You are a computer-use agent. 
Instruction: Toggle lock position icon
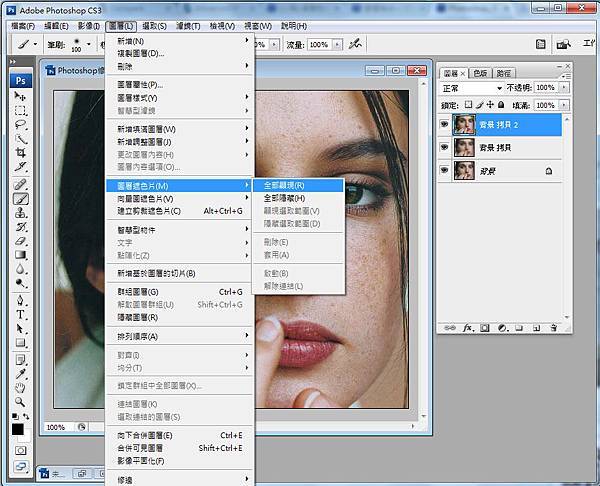pyautogui.click(x=490, y=104)
